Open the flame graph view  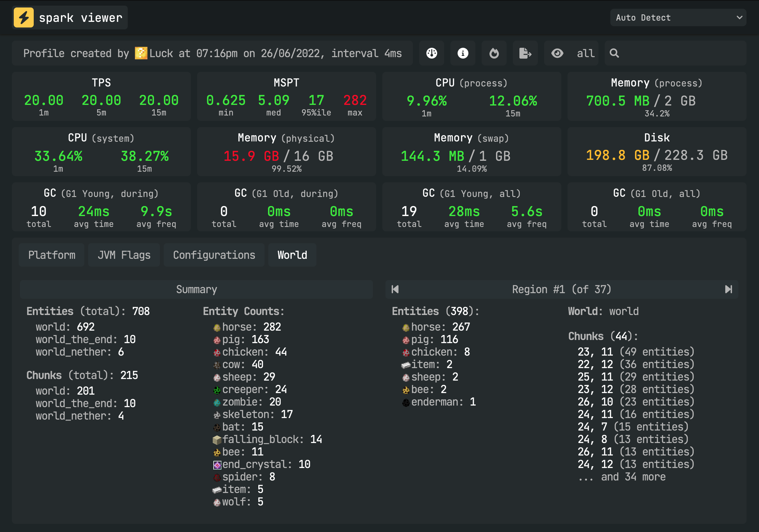click(494, 53)
